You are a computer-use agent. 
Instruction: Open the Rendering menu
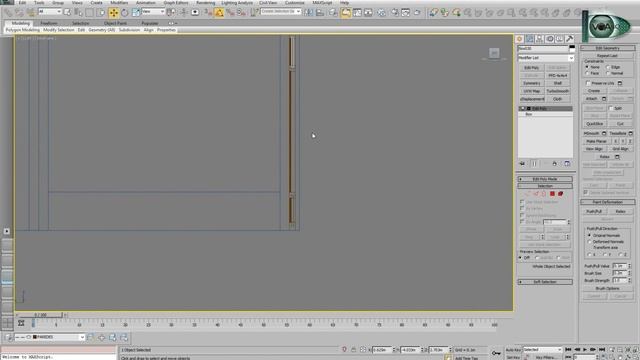click(205, 2)
